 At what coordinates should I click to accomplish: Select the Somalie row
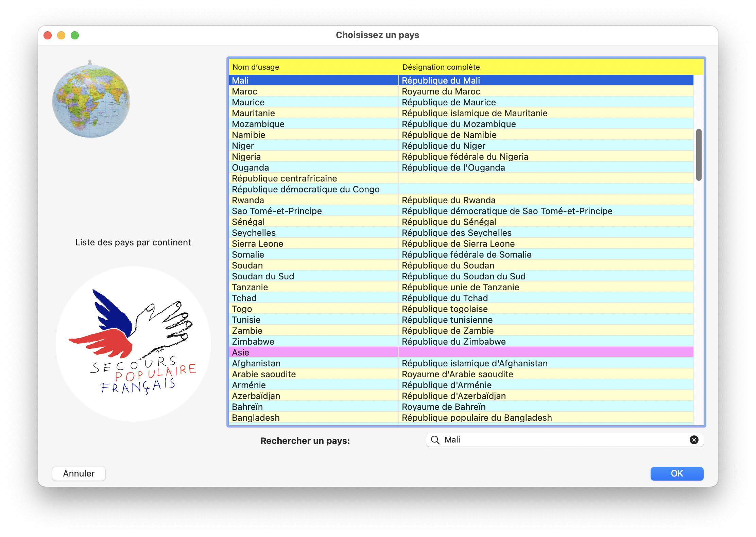(x=461, y=254)
